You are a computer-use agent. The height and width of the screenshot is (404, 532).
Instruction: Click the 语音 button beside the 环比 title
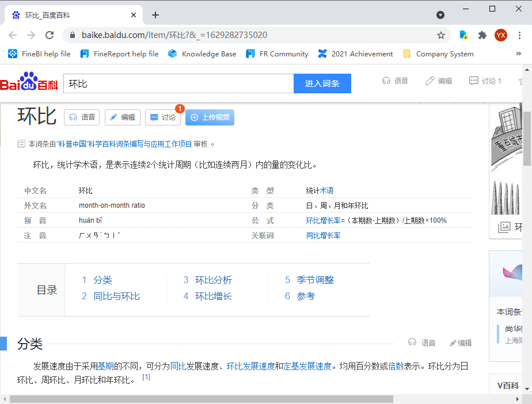[x=82, y=117]
